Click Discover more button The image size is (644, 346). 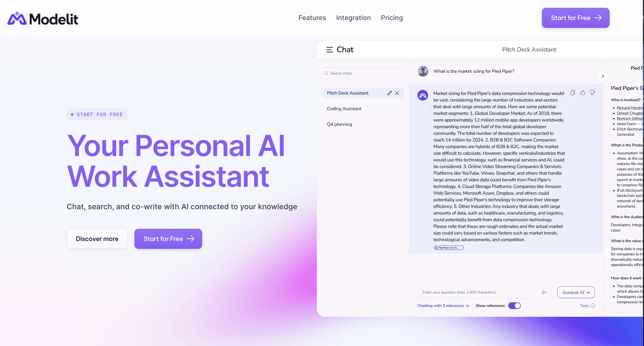pyautogui.click(x=97, y=239)
